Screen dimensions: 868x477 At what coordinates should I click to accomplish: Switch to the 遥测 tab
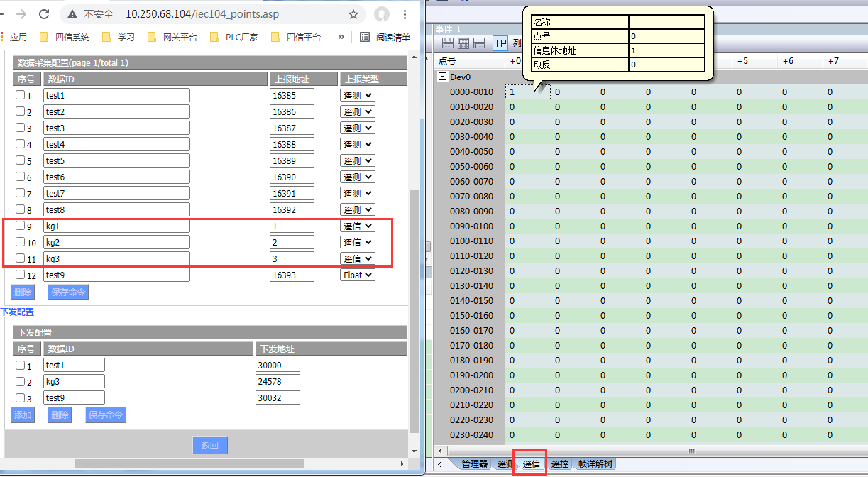pyautogui.click(x=504, y=464)
